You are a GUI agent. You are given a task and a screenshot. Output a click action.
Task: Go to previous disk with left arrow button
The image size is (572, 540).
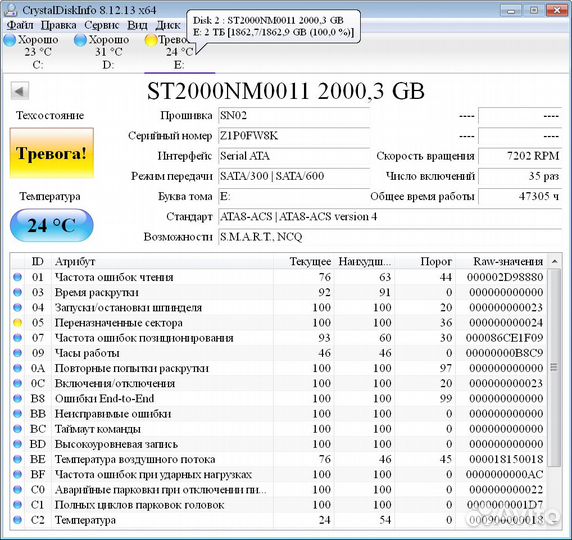pos(20,91)
